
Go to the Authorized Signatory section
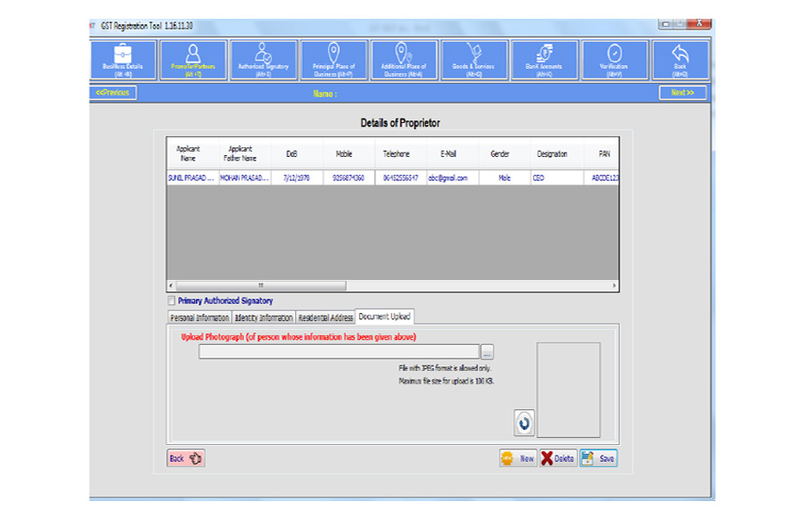pyautogui.click(x=263, y=60)
